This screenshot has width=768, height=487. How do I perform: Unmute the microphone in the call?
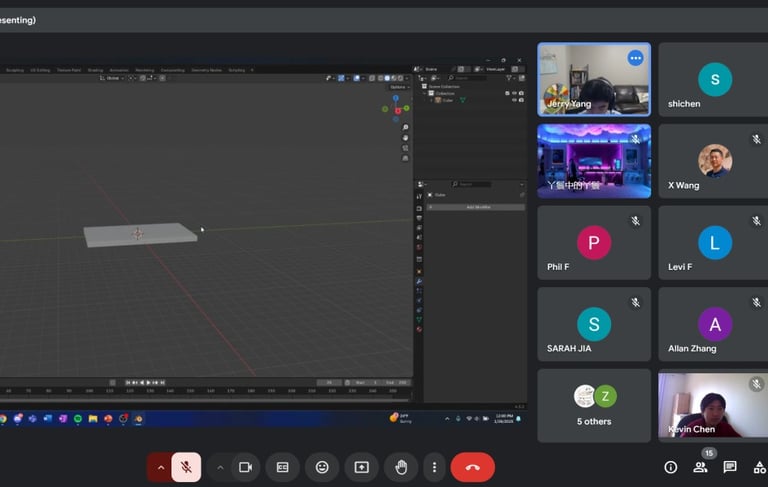coord(186,467)
